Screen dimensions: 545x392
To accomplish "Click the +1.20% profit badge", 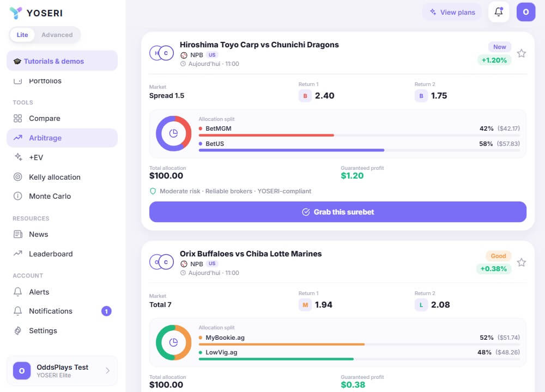I will pyautogui.click(x=494, y=60).
